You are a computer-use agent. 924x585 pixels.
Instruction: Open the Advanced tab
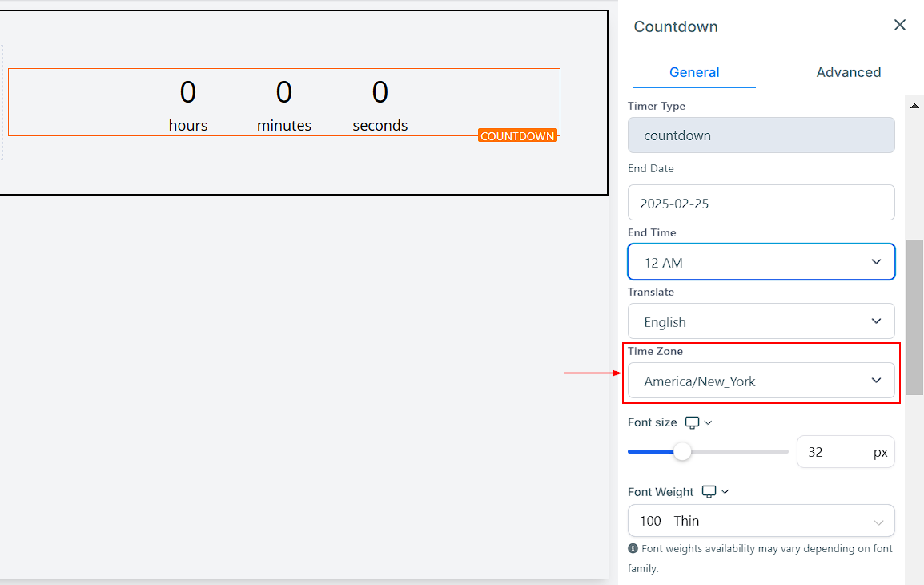tap(848, 72)
